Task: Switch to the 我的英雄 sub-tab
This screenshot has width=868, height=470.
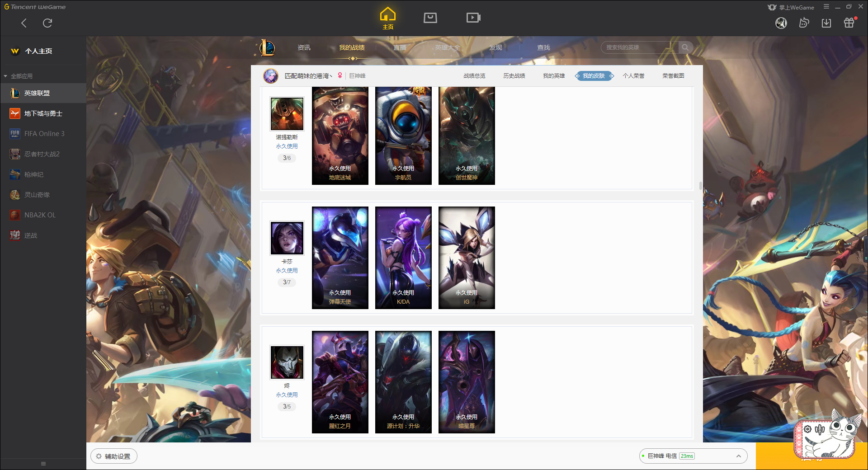Action: click(x=554, y=76)
